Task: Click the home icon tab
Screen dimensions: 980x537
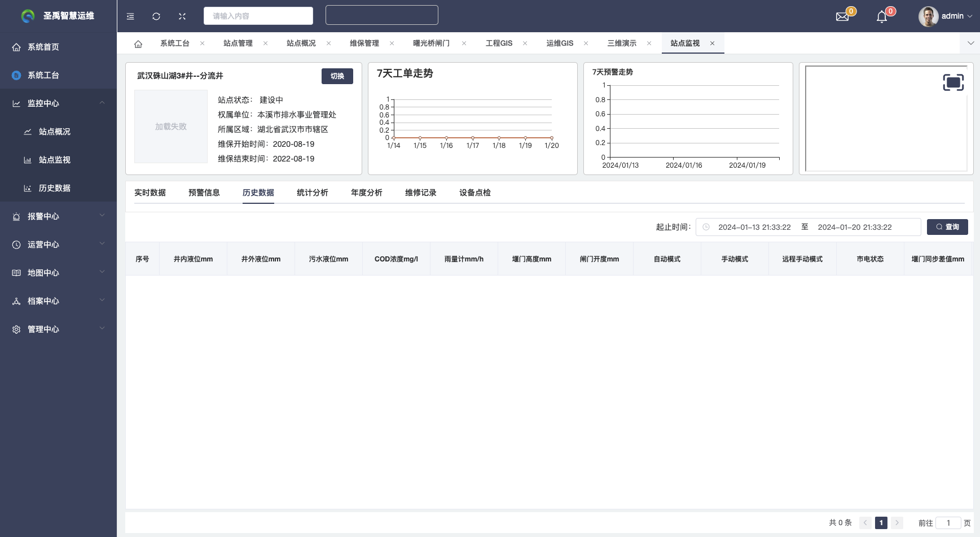Action: 138,43
